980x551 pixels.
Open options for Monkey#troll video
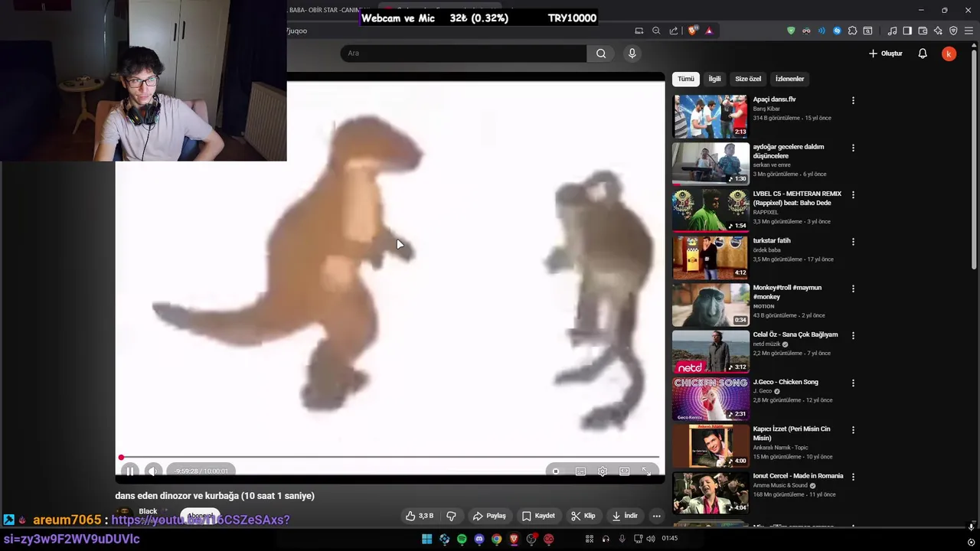tap(853, 289)
